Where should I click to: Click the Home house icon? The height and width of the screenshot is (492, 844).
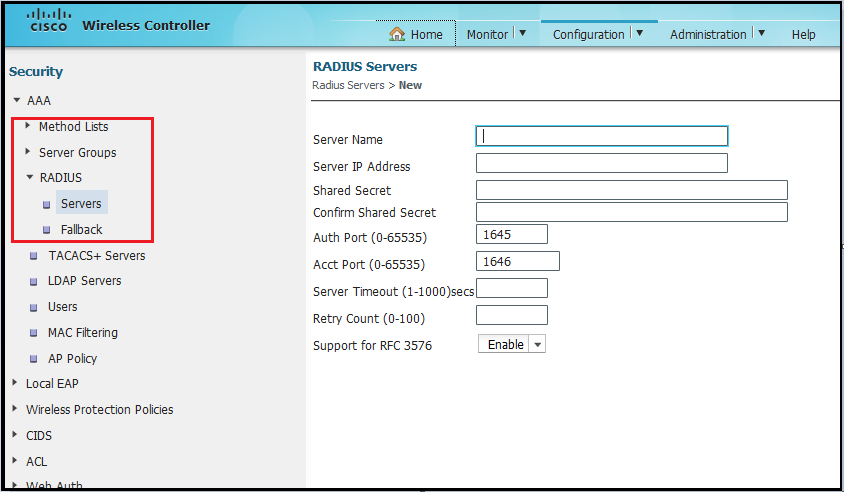pos(397,34)
